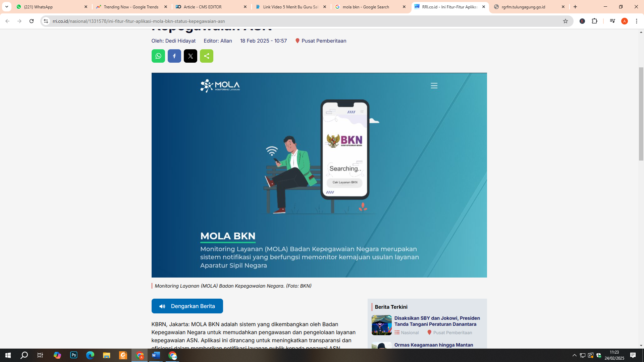This screenshot has width=644, height=362.
Task: Launch Photoshop from the taskbar
Action: (73, 355)
